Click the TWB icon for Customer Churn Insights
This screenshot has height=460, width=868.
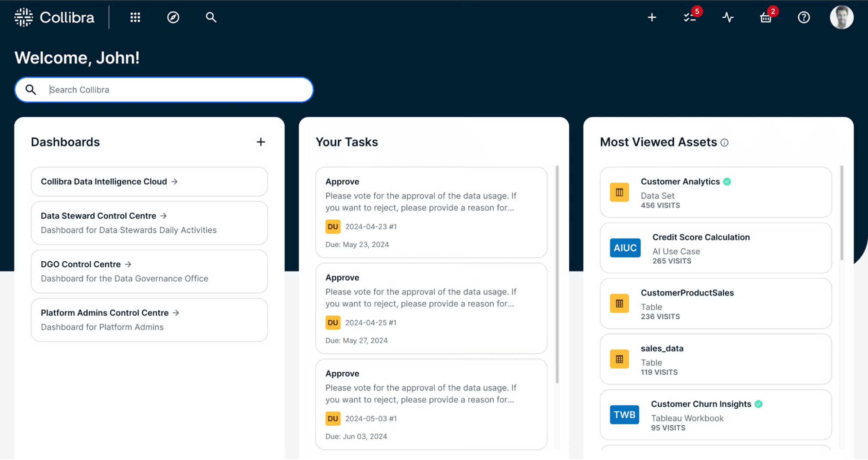coord(624,415)
